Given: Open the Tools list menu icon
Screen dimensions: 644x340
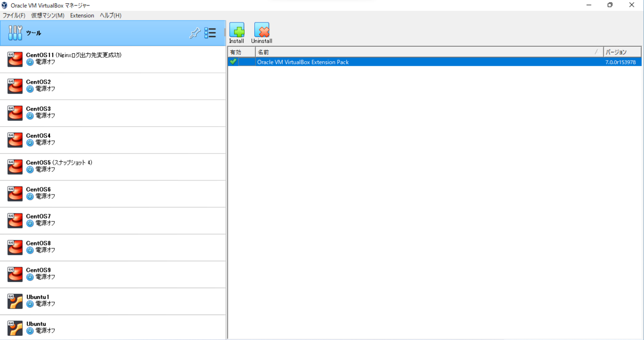Looking at the screenshot, I should click(210, 33).
